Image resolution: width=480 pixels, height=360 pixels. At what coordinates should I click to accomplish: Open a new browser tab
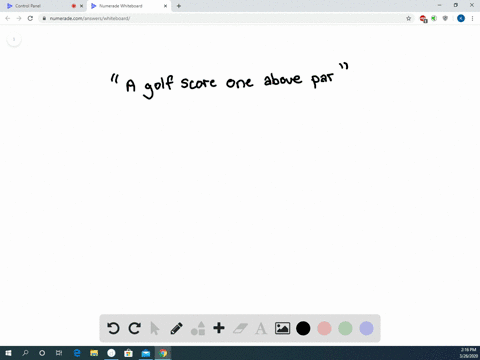coord(179,6)
